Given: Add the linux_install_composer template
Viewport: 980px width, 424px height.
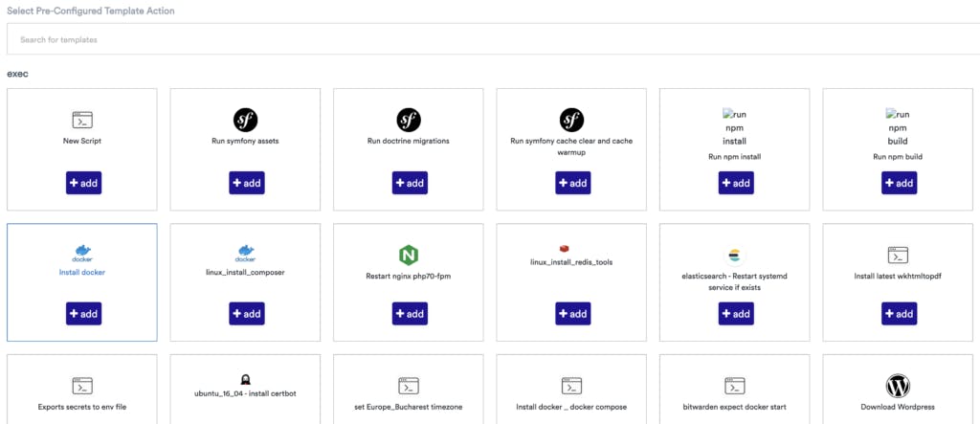Looking at the screenshot, I should [x=246, y=313].
